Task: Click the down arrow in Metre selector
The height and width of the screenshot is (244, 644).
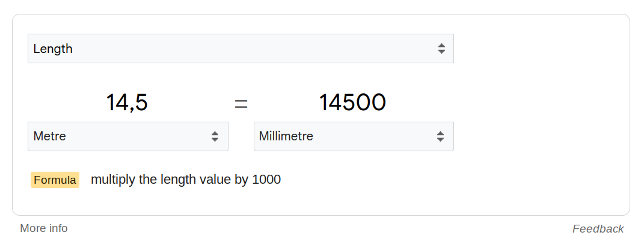Action: 215,140
